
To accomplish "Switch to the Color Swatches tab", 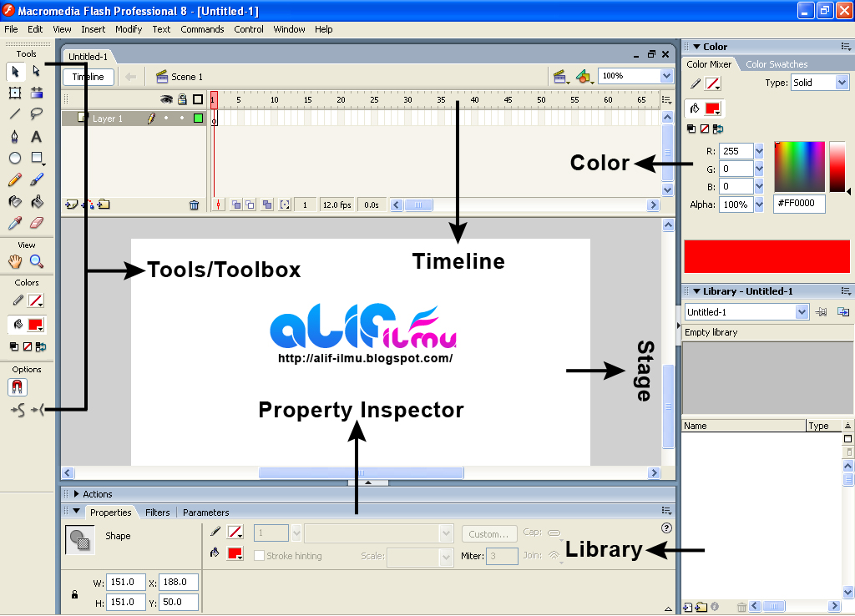I will tap(777, 64).
